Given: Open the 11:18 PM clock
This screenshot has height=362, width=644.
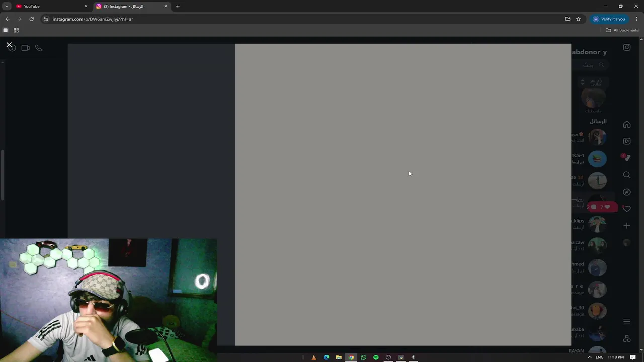Looking at the screenshot, I should click(616, 357).
